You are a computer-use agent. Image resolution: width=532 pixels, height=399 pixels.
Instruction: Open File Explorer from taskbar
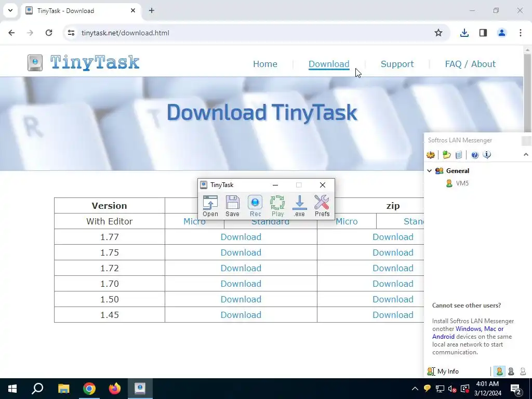[64, 389]
